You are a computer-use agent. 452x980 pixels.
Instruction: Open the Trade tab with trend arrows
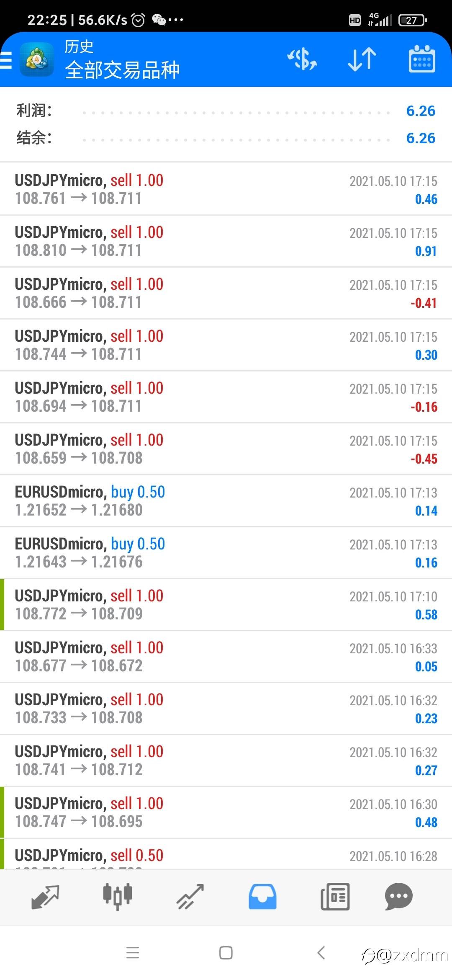(190, 897)
